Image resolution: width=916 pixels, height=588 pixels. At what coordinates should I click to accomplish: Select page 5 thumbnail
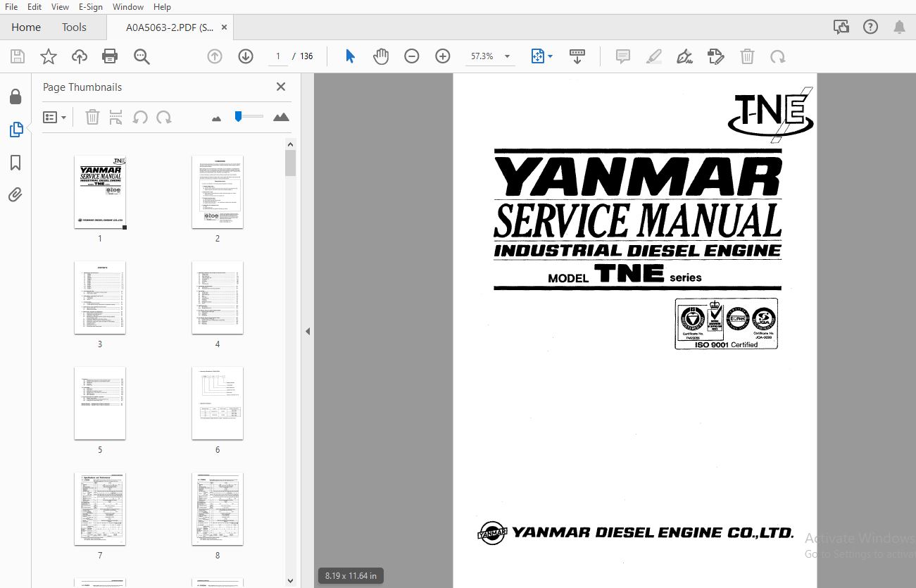tap(100, 403)
